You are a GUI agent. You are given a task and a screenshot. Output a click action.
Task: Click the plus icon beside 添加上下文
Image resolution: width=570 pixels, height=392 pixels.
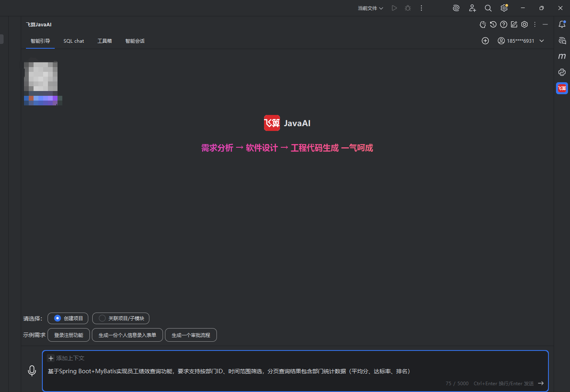tap(51, 358)
